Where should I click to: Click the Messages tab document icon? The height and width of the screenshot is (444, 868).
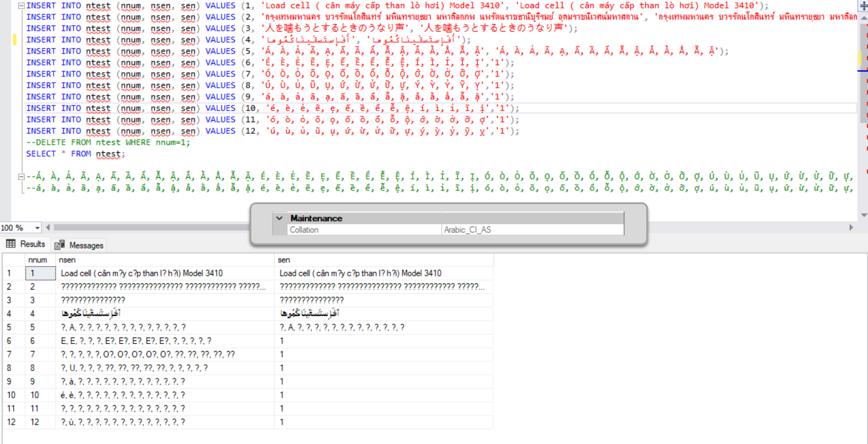pos(59,245)
